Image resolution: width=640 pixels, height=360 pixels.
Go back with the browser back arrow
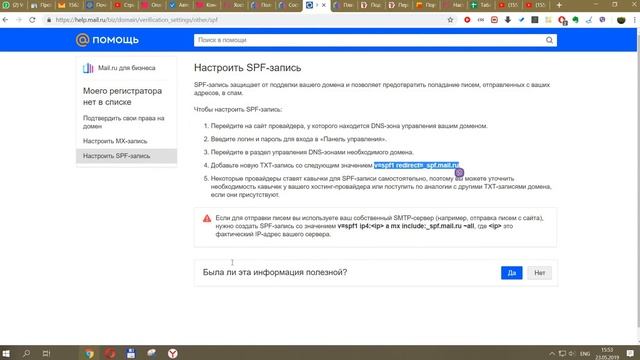(x=5, y=20)
